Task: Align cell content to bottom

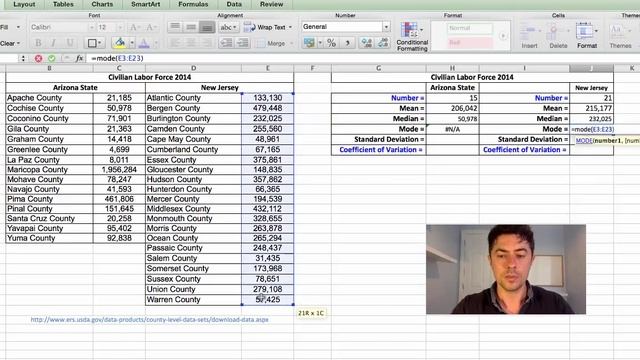Action: [207, 27]
